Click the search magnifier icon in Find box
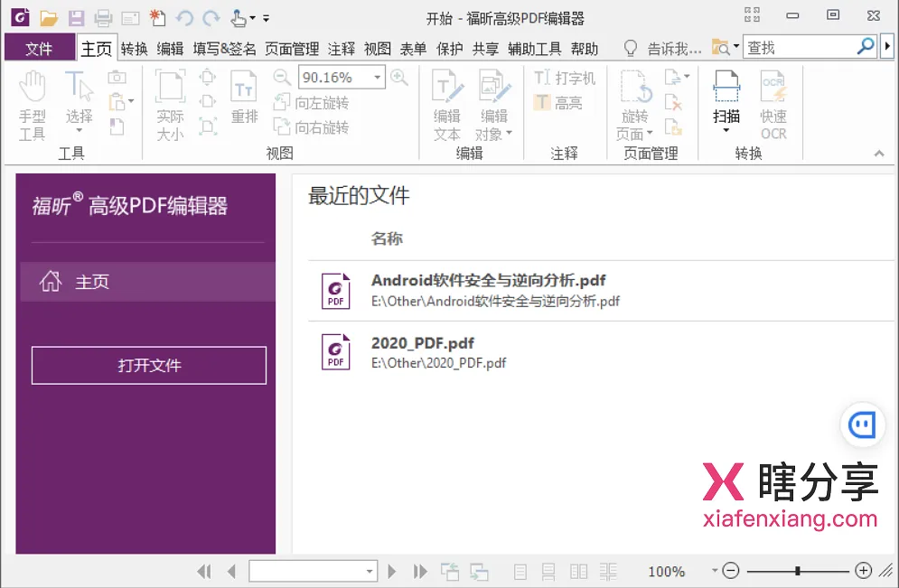Image resolution: width=899 pixels, height=588 pixels. point(866,46)
